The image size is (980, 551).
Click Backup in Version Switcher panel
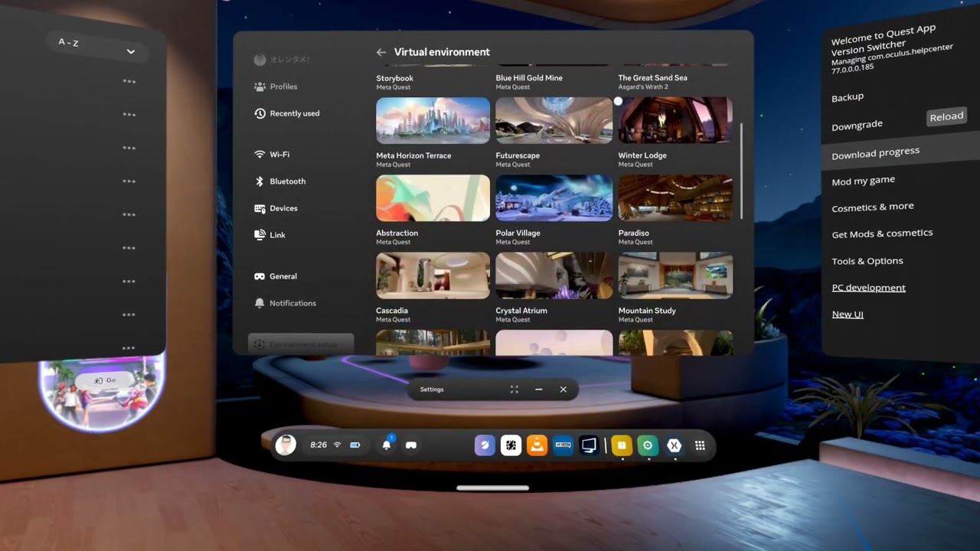tap(848, 97)
